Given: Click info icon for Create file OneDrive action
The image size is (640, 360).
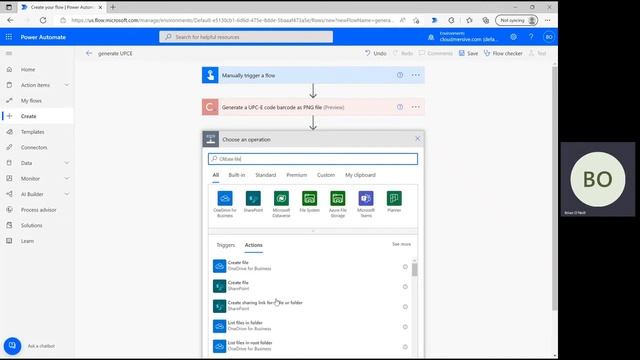Looking at the screenshot, I should [x=405, y=267].
